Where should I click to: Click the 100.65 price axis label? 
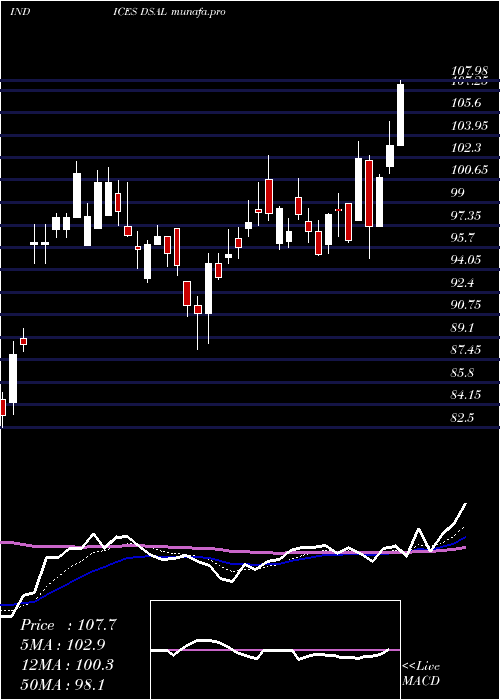click(470, 170)
